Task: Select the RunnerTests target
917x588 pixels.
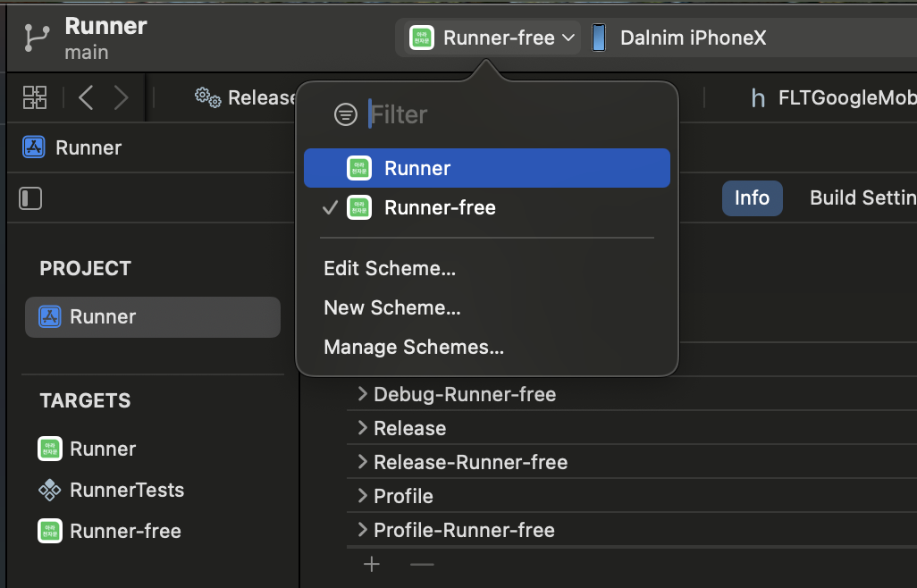Action: point(111,490)
